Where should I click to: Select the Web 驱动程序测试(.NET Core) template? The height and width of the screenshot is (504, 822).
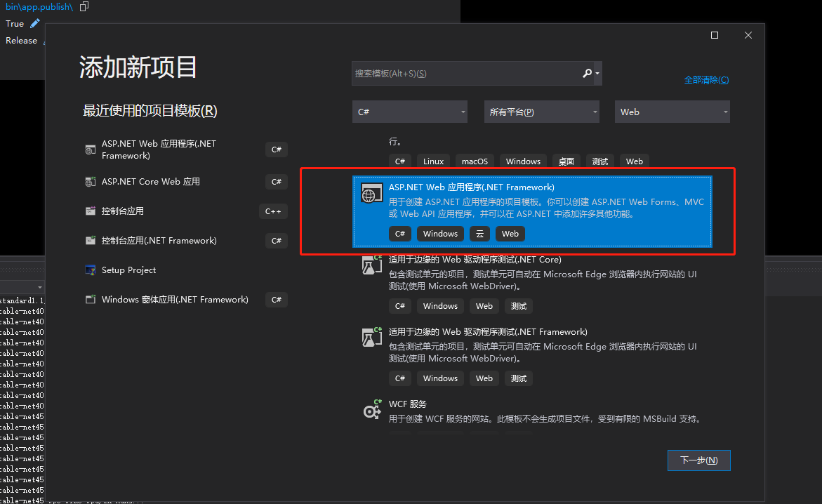tap(532, 283)
